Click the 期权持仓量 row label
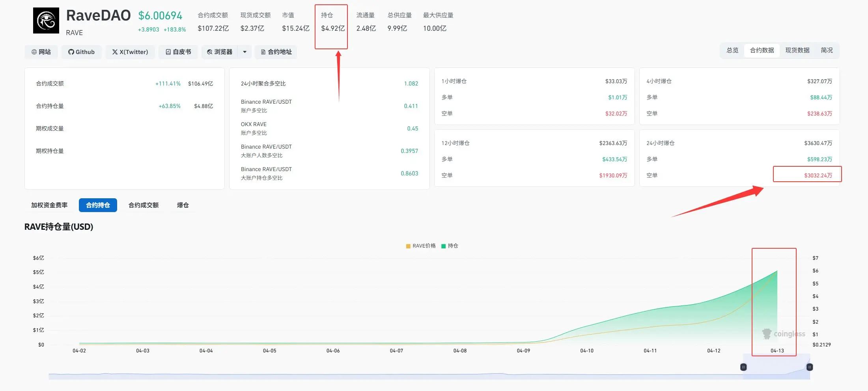868x391 pixels. [x=50, y=151]
